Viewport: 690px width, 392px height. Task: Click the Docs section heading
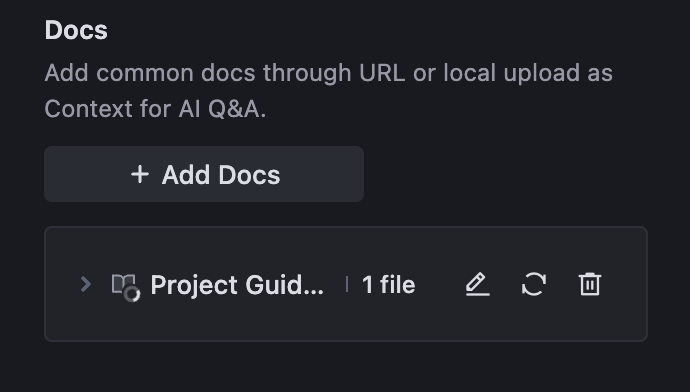pyautogui.click(x=76, y=30)
